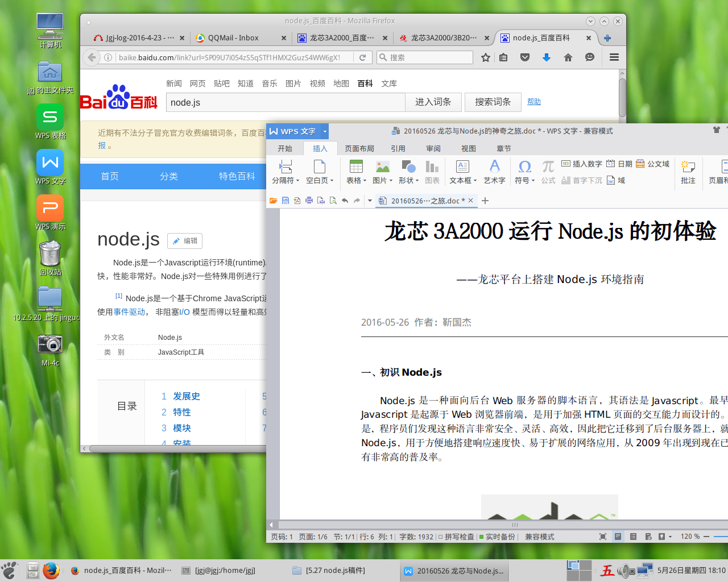Click the 进入词条 button on Baidu Baike
Image resolution: width=728 pixels, height=582 pixels.
pyautogui.click(x=433, y=102)
